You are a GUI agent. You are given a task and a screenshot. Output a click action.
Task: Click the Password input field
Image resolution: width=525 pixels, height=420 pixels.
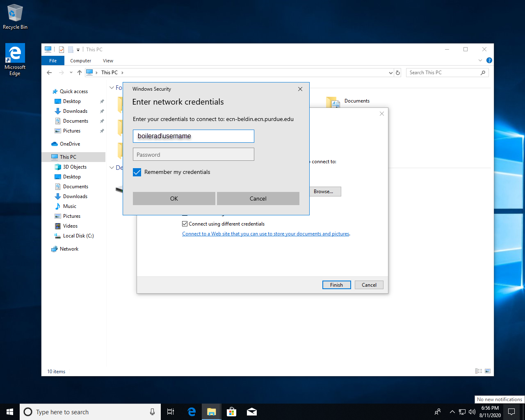[x=193, y=155]
